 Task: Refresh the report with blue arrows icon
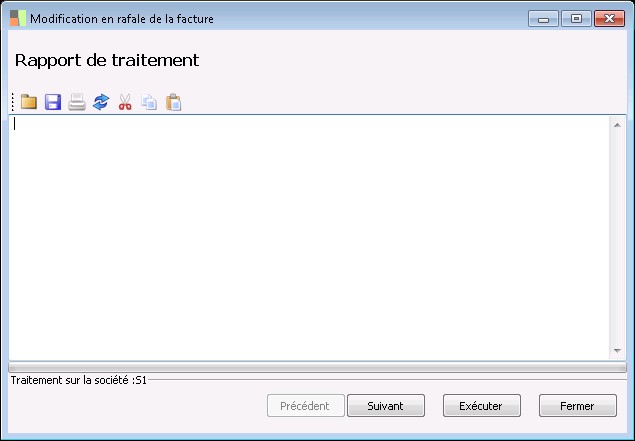pos(101,102)
